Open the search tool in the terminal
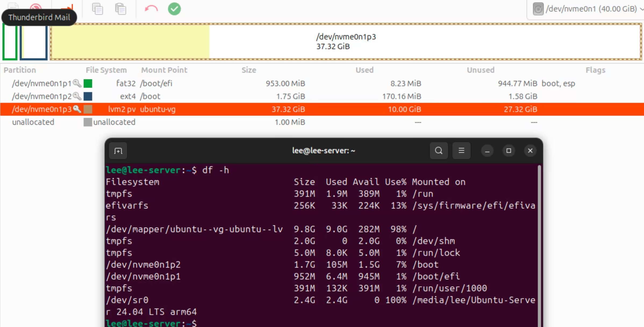The width and height of the screenshot is (644, 327). click(439, 151)
